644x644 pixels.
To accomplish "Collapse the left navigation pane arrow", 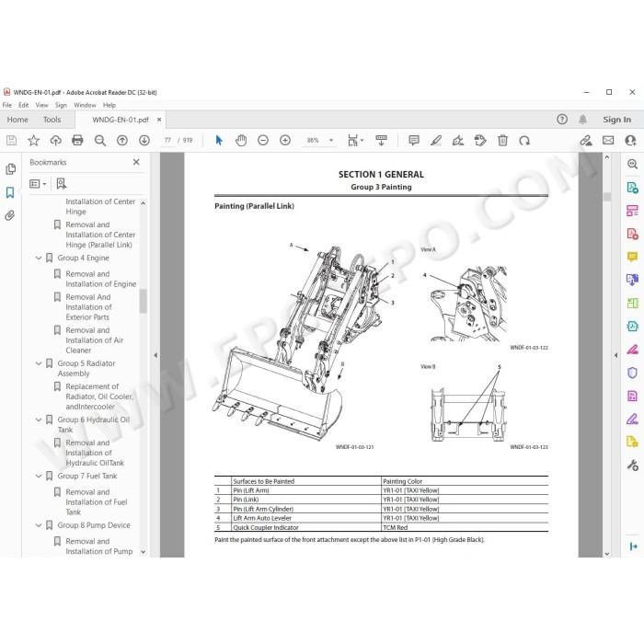I will (x=155, y=355).
